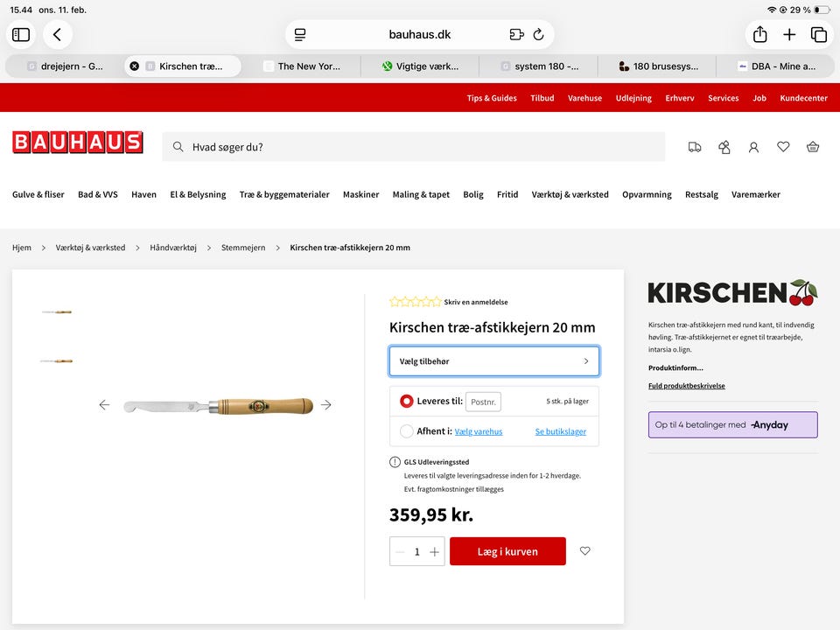
Task: Click the GLS delivery info icon
Action: tap(395, 462)
